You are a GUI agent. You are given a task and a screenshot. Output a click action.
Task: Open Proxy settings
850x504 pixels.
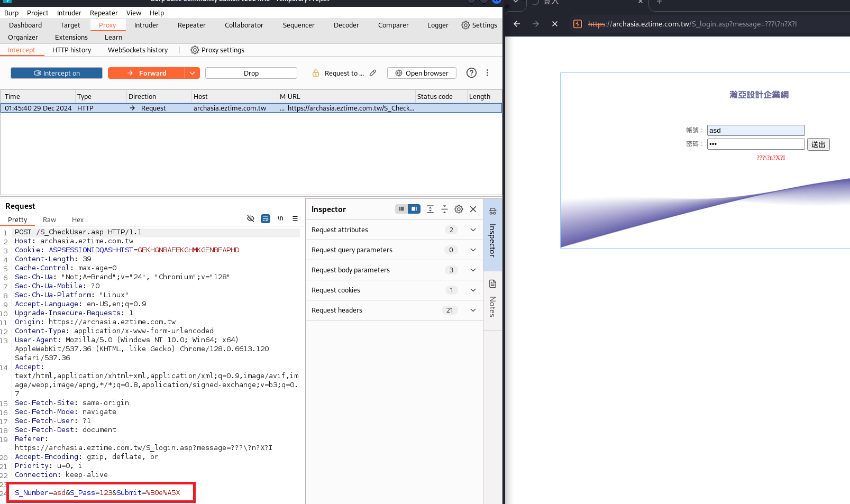click(x=217, y=50)
